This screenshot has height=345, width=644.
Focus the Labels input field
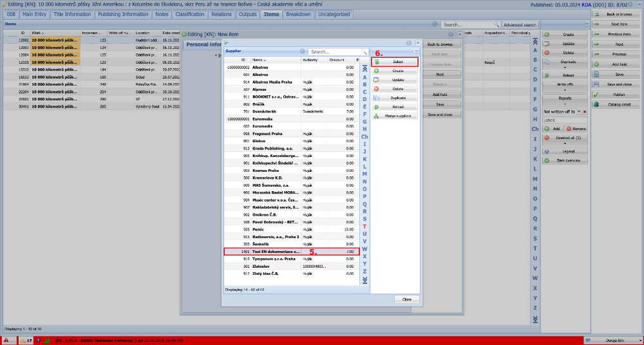tap(565, 120)
